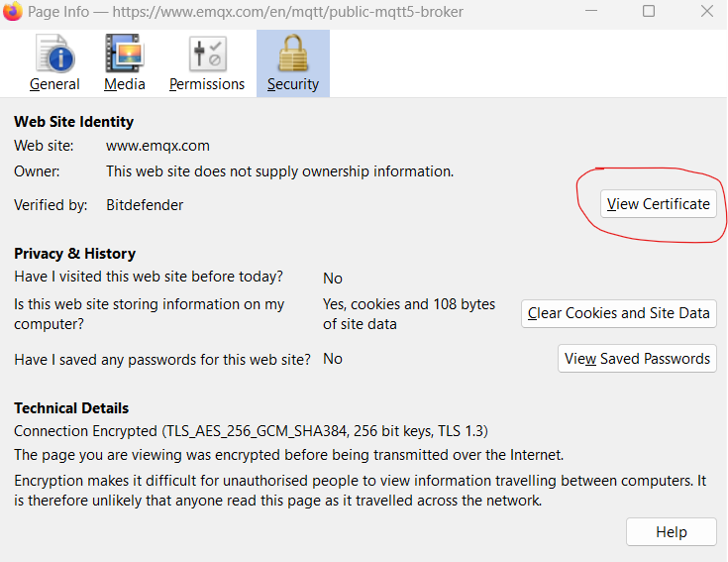Close the Page Info window
The image size is (728, 562).
point(706,11)
